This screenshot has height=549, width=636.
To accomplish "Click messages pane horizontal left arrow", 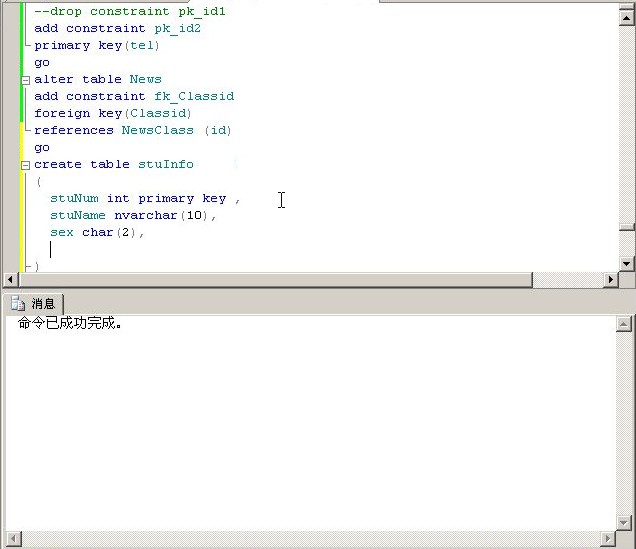I will coord(14,539).
